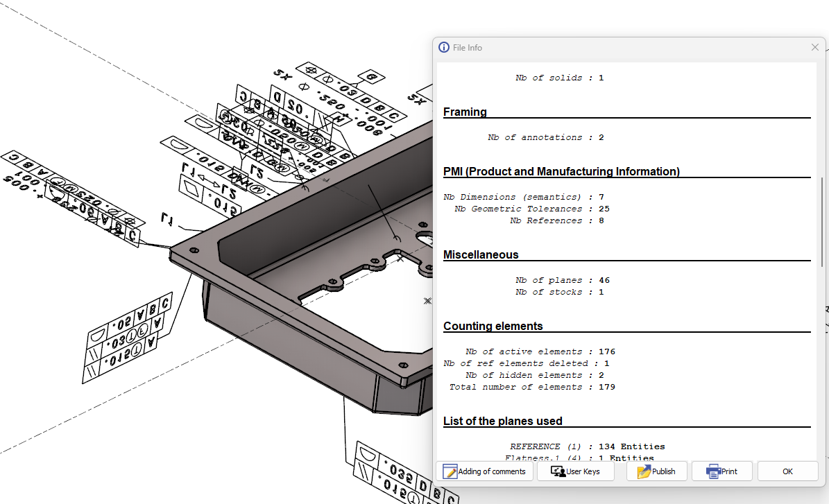Click the Counting elements heading
This screenshot has height=504, width=829.
(493, 326)
